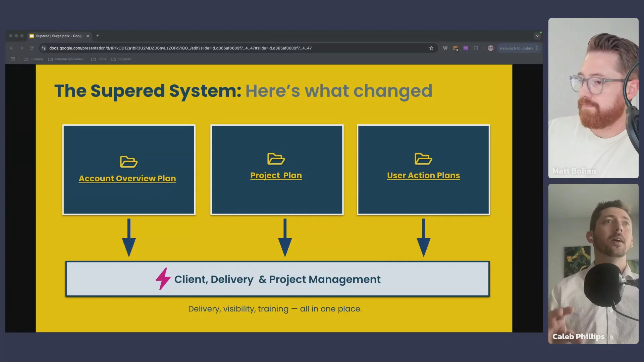Click the W extension icon

445,48
